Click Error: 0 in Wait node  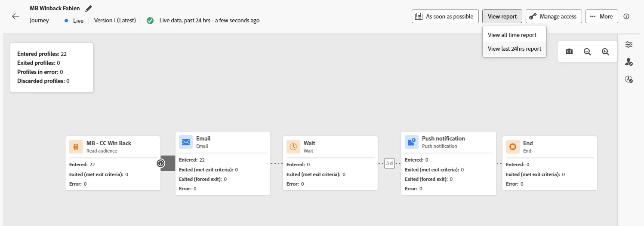pyautogui.click(x=295, y=184)
